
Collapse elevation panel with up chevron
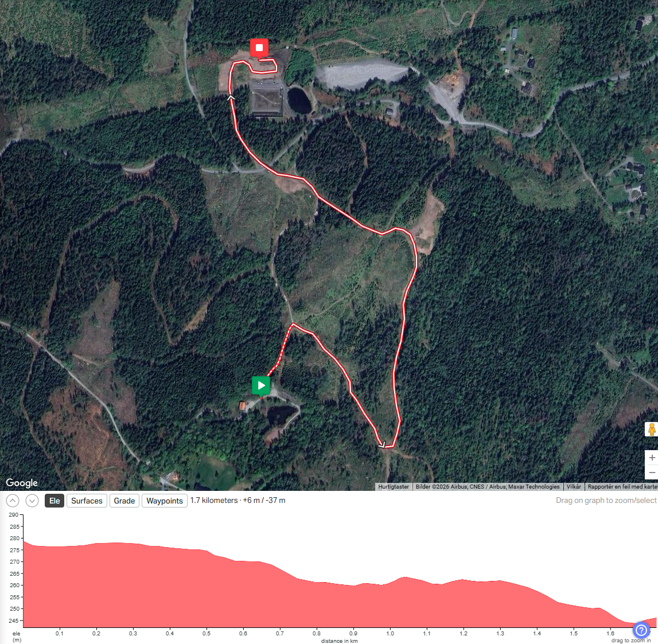pyautogui.click(x=13, y=501)
